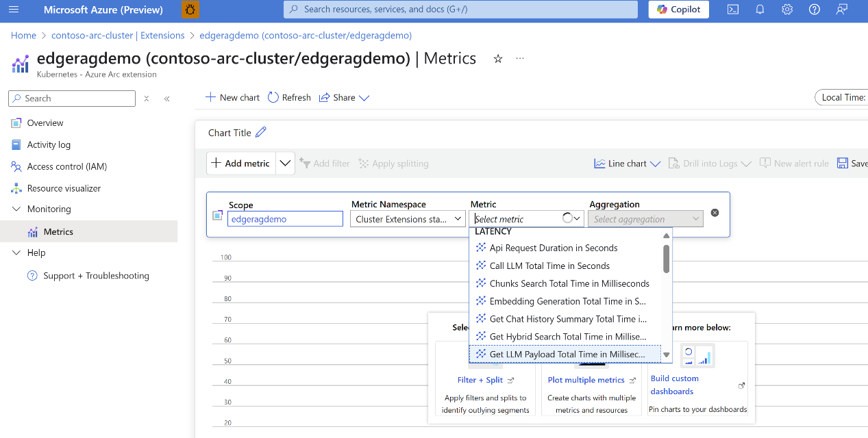Open the Azure portal hamburger menu
The height and width of the screenshot is (438, 868).
click(x=14, y=10)
